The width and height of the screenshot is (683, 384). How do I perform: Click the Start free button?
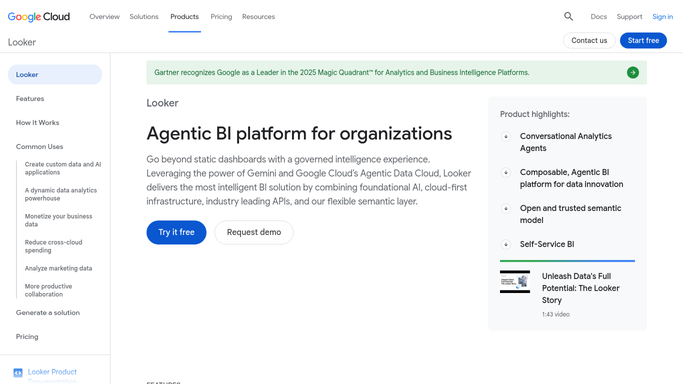[643, 40]
